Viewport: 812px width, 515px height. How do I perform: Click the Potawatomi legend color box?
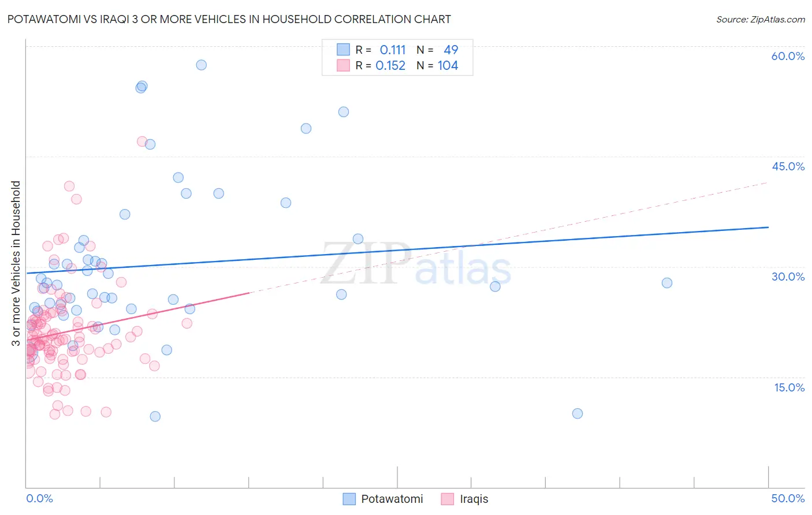[x=349, y=499]
